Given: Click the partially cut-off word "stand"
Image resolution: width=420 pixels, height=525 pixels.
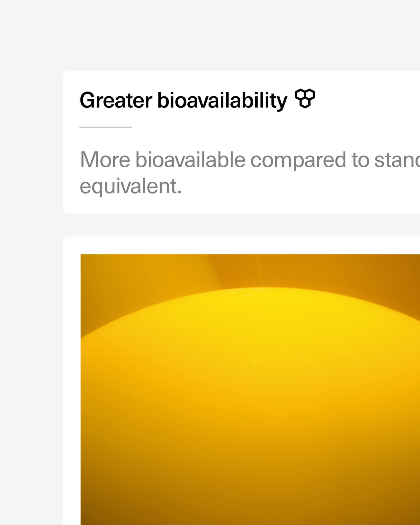Looking at the screenshot, I should point(397,160).
